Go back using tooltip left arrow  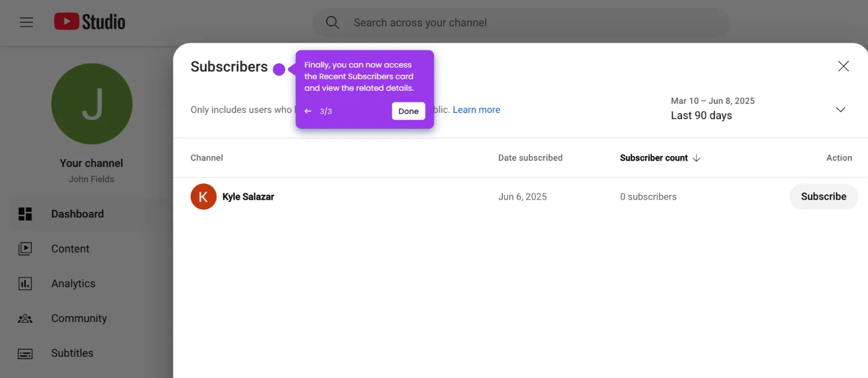coord(308,111)
